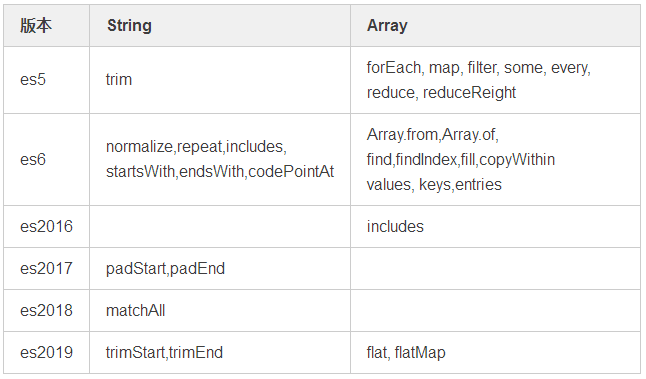Image resolution: width=646 pixels, height=379 pixels.
Task: Select includes in the es2016 Array cell
Action: pos(395,227)
